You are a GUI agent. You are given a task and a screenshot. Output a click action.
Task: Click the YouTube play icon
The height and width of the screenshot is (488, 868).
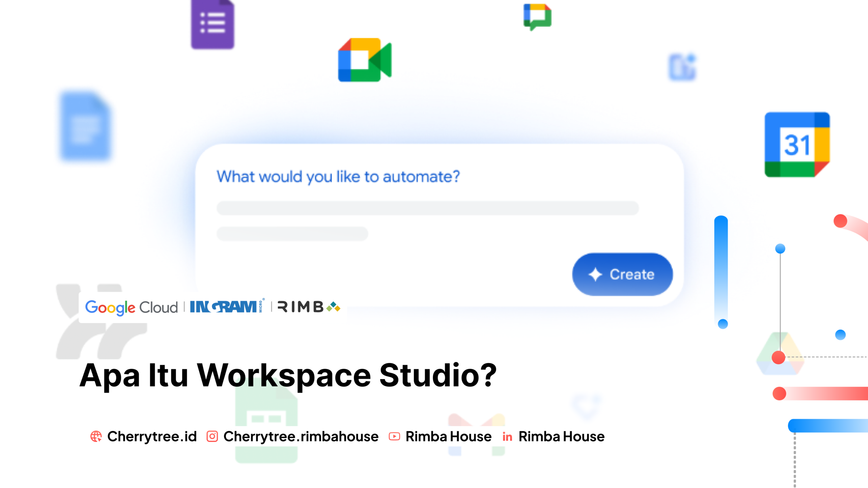[394, 436]
